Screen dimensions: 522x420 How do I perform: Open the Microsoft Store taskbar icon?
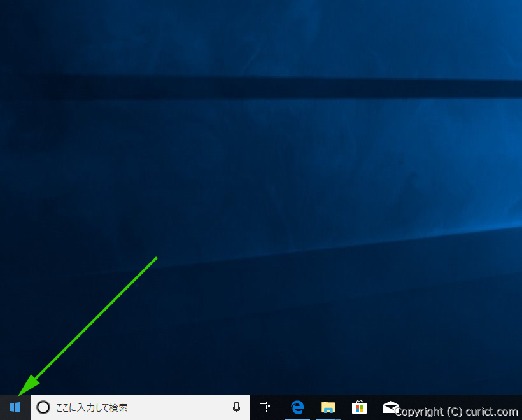point(359,407)
